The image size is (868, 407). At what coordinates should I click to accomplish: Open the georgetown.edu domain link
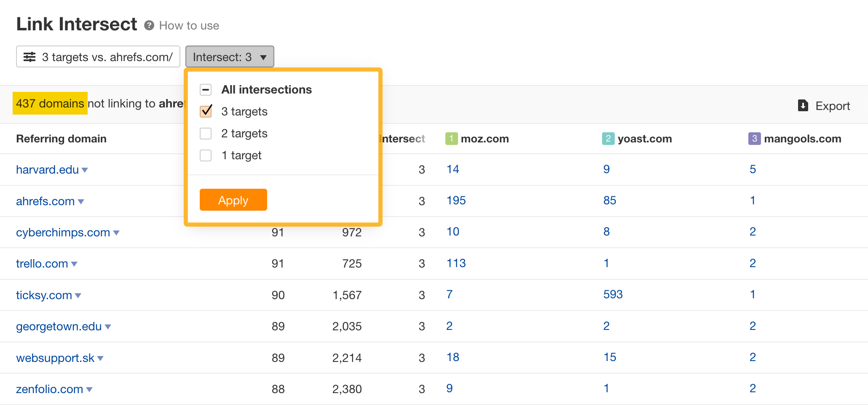59,327
